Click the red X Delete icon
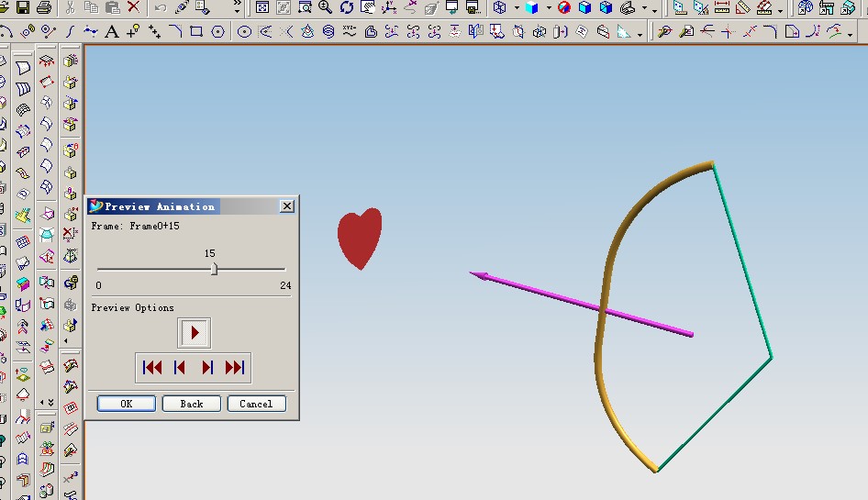This screenshot has width=868, height=500. 134,7
